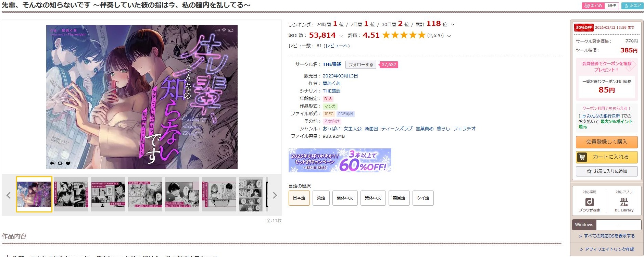
Task: Open the ブラウザ視聴 browser viewing icon
Action: point(589,202)
